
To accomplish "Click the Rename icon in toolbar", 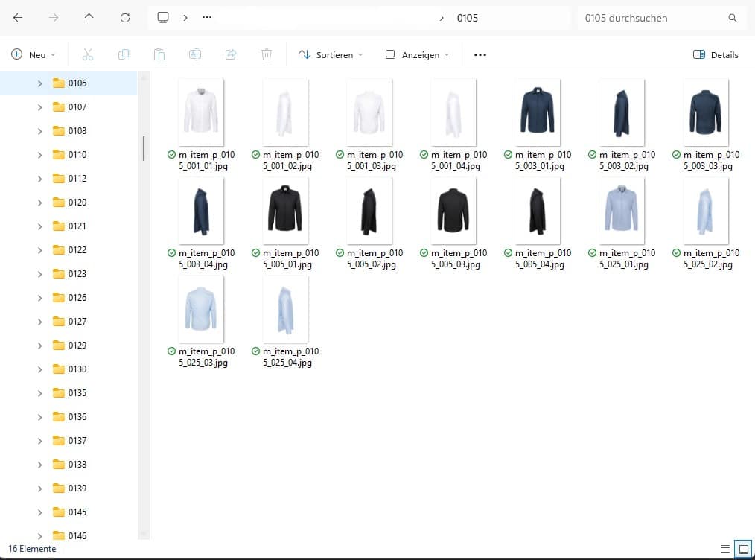I will point(195,54).
